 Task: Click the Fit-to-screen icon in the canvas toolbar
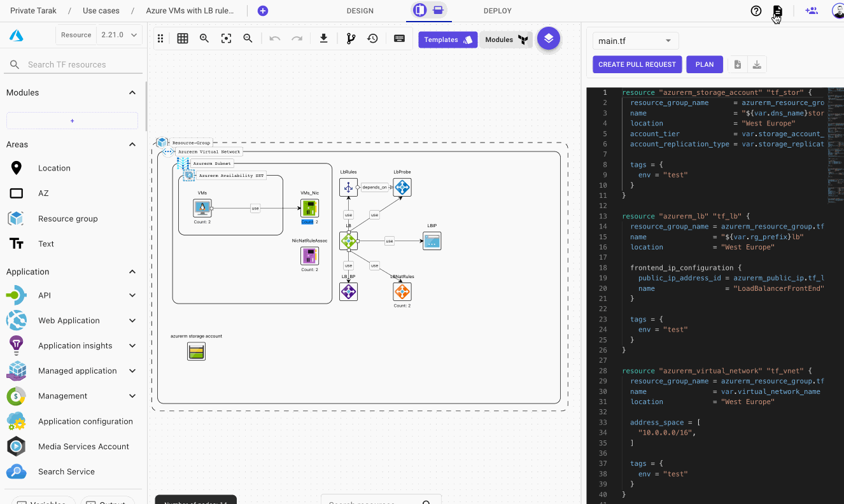point(226,39)
